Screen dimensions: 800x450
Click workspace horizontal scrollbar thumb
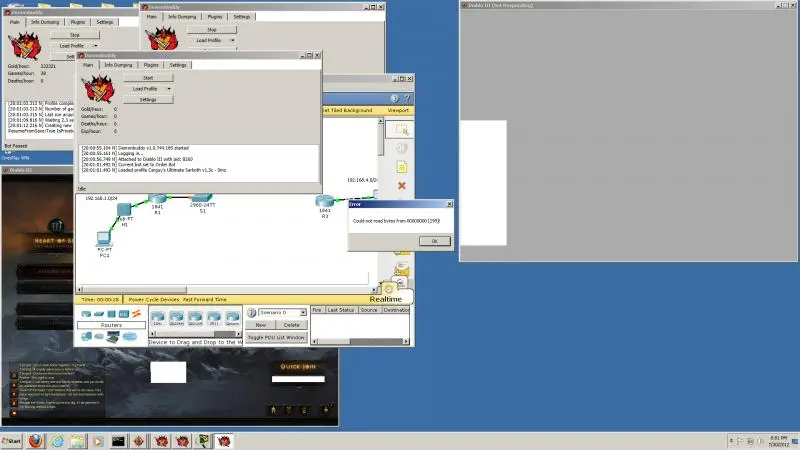135,289
